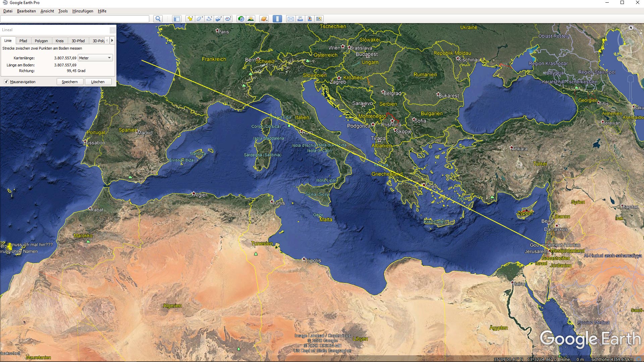Click into the search input field
The width and height of the screenshot is (644, 362).
pyautogui.click(x=75, y=19)
